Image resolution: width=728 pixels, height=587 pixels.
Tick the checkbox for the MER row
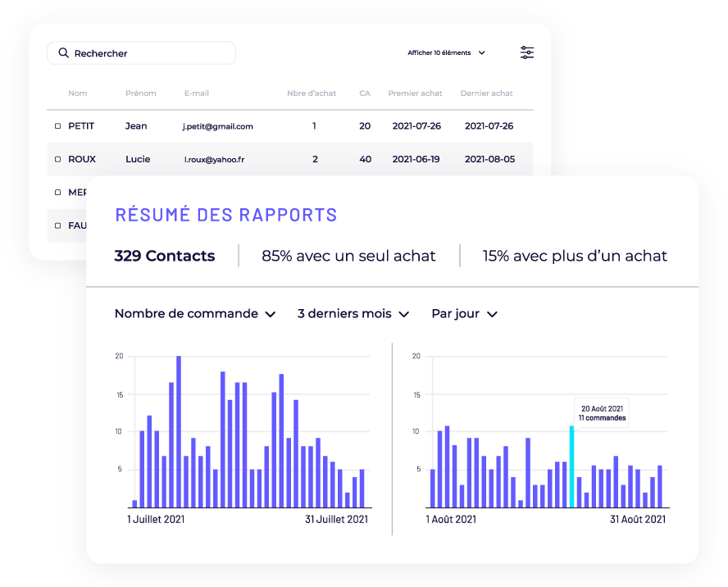pyautogui.click(x=57, y=193)
